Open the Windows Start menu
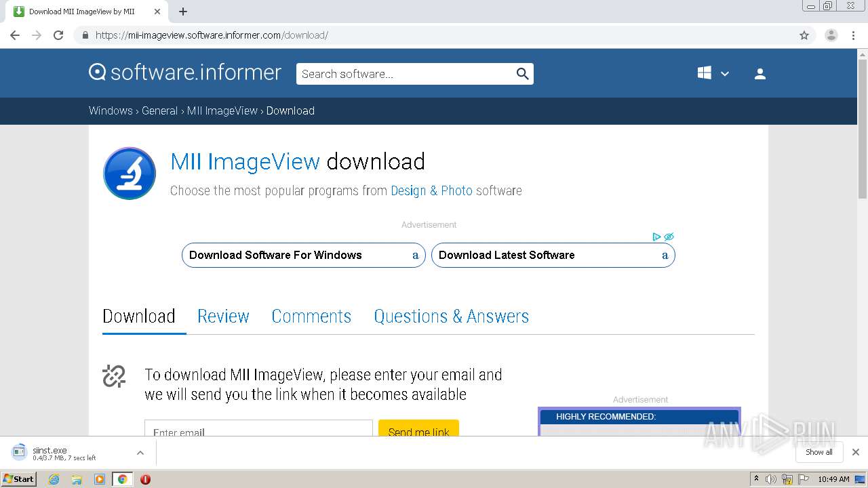This screenshot has height=488, width=868. (19, 479)
